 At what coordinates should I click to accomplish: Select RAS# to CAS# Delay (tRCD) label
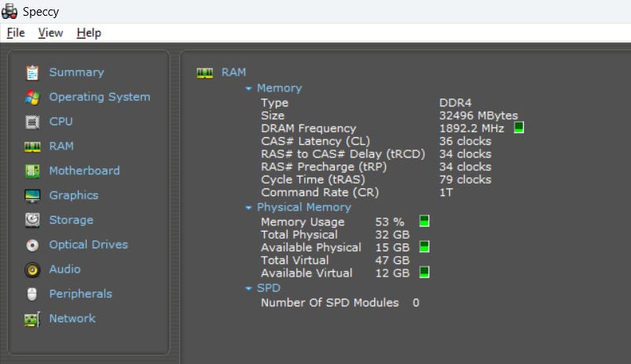pos(343,154)
